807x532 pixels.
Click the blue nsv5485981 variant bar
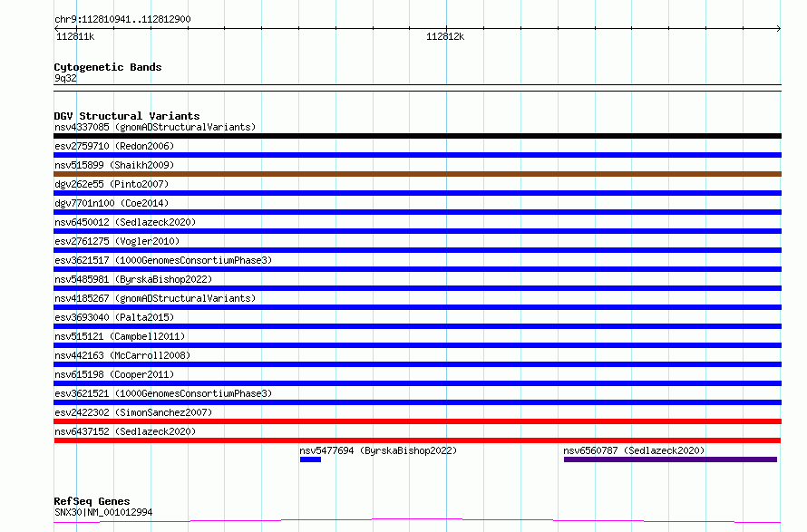(417, 288)
